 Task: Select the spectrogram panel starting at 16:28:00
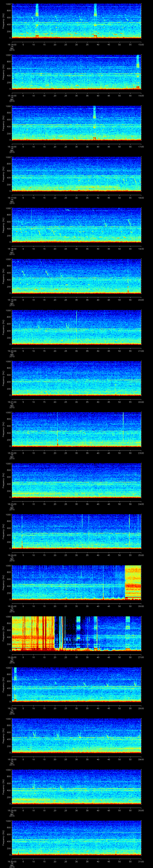coord(76,736)
